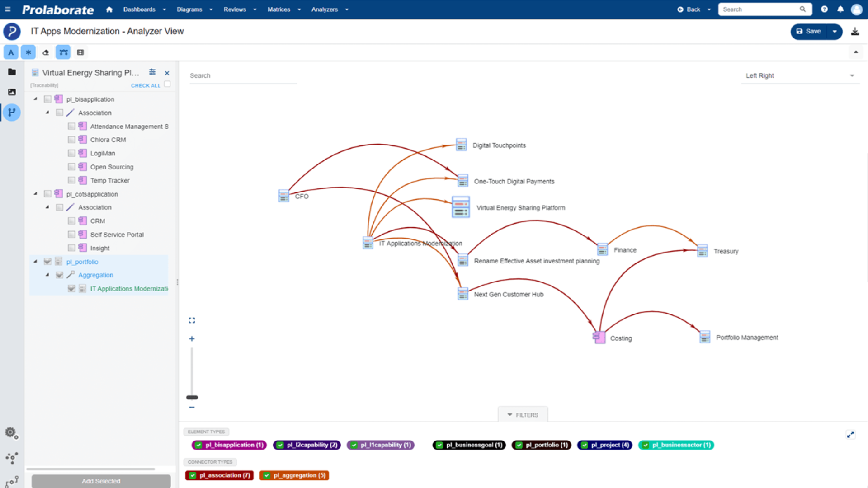This screenshot has height=488, width=868.
Task: Select the traceability branch icon in the sidebar
Action: [11, 113]
